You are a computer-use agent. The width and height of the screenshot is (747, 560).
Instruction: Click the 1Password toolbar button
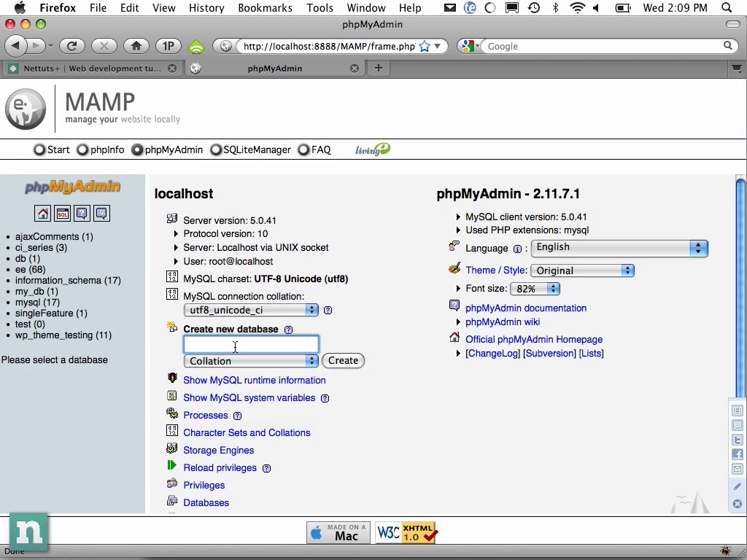pos(169,46)
